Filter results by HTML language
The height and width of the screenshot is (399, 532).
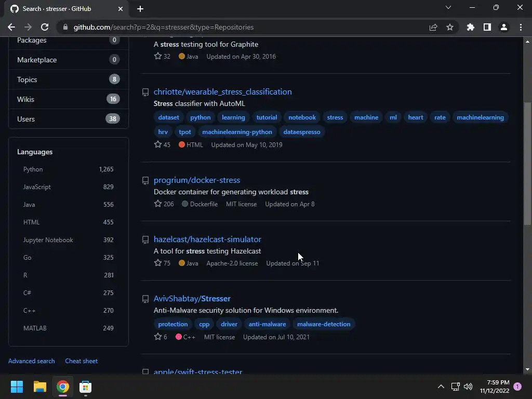pyautogui.click(x=68, y=222)
